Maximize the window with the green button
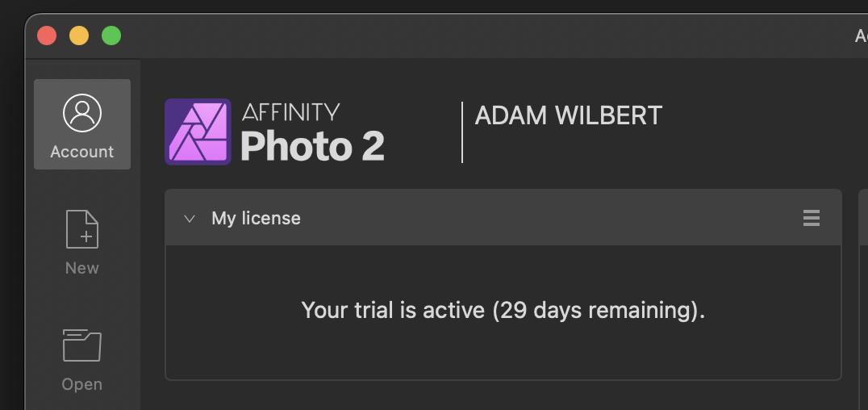868x410 pixels. point(111,36)
